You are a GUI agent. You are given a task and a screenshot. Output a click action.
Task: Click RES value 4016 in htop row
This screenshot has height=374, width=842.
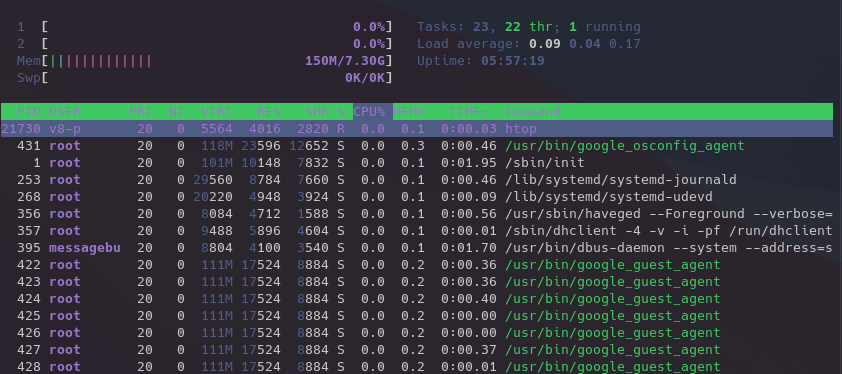point(264,129)
